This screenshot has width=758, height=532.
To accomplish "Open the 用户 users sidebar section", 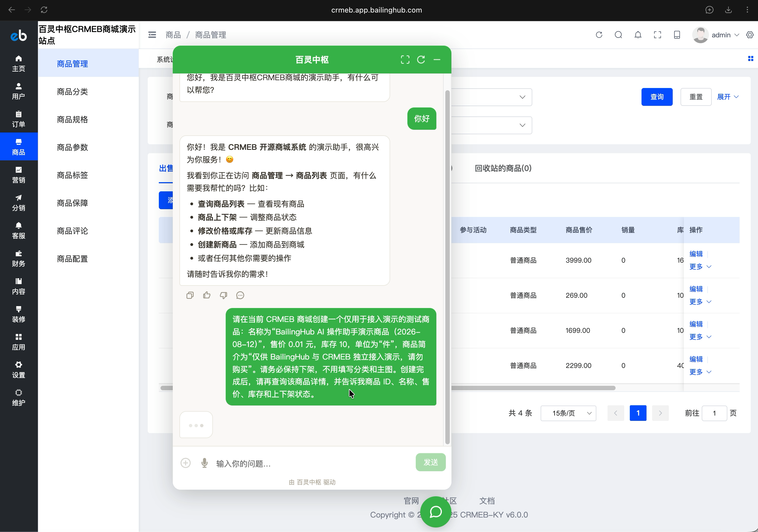I will tap(18, 91).
